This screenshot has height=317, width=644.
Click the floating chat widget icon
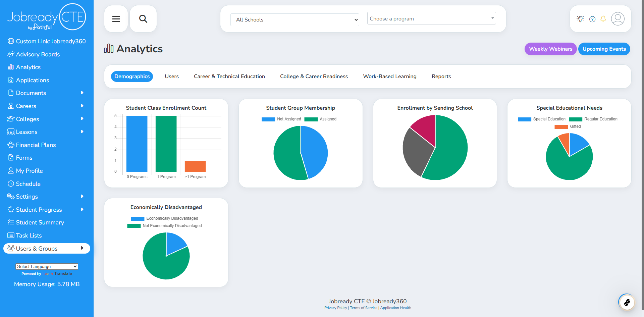coord(627,303)
